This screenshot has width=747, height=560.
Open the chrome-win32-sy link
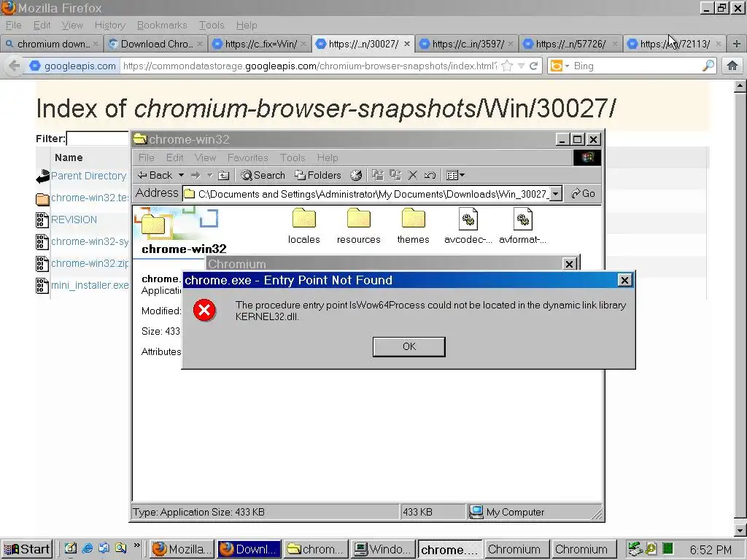point(90,241)
